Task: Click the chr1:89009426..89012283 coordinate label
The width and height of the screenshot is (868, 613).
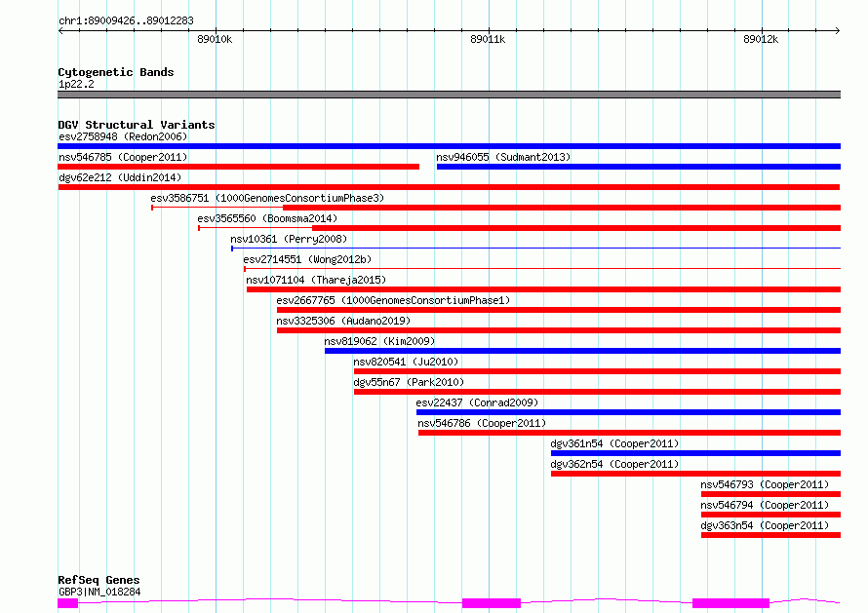Action: 126,21
